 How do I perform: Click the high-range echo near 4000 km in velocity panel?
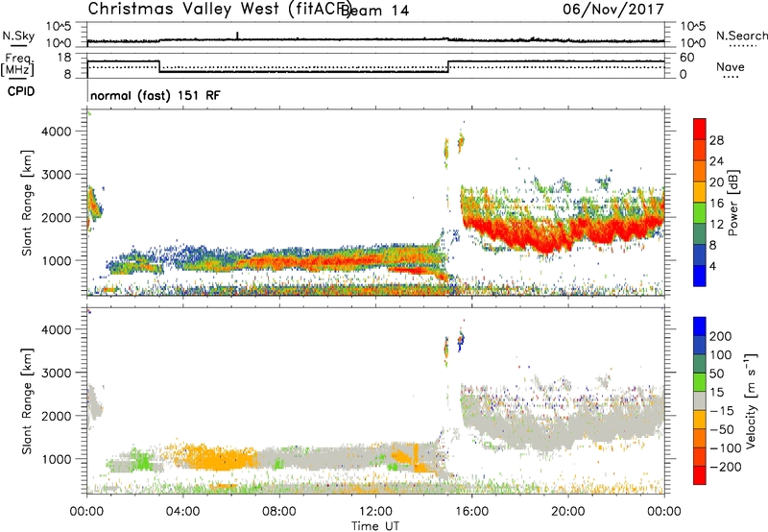(460, 340)
